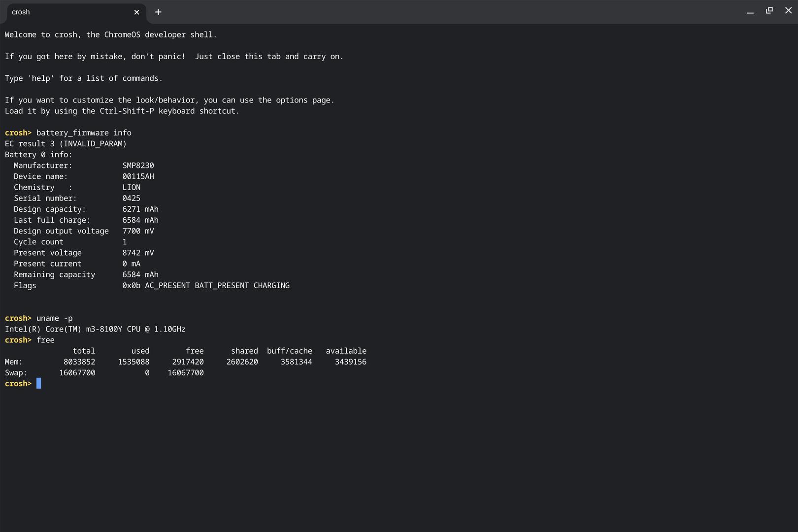Click the 'available' column header
This screenshot has height=532, width=798.
coord(346,351)
